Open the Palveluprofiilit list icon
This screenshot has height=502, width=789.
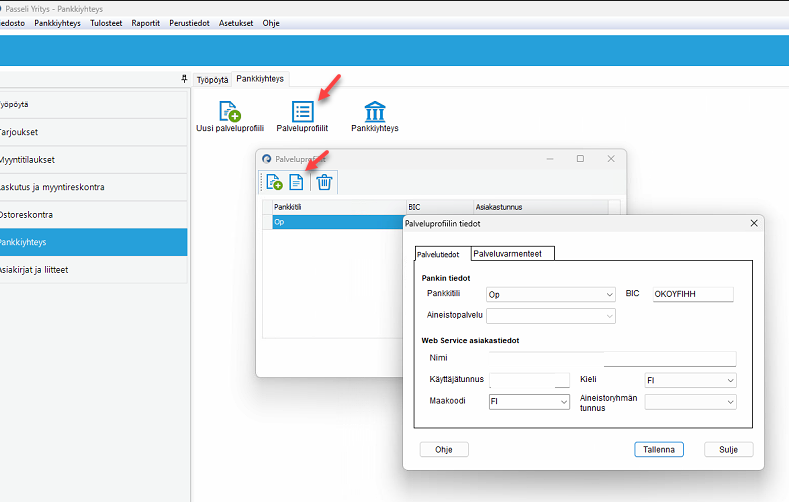(302, 111)
